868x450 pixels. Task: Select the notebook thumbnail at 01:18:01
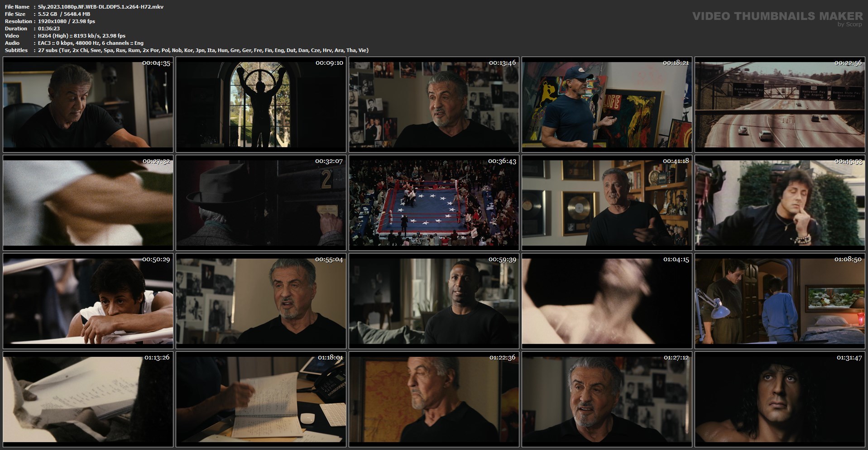261,399
